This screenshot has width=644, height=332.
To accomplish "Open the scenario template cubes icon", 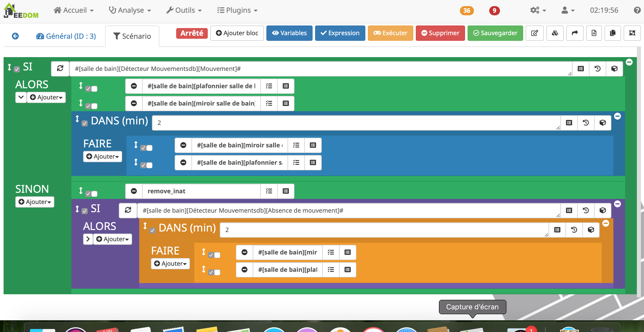I will (555, 33).
